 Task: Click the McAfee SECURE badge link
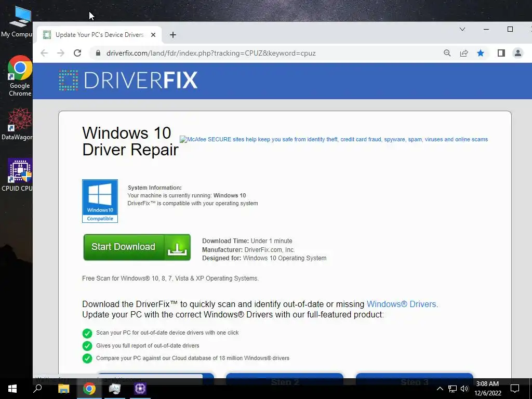[334, 139]
